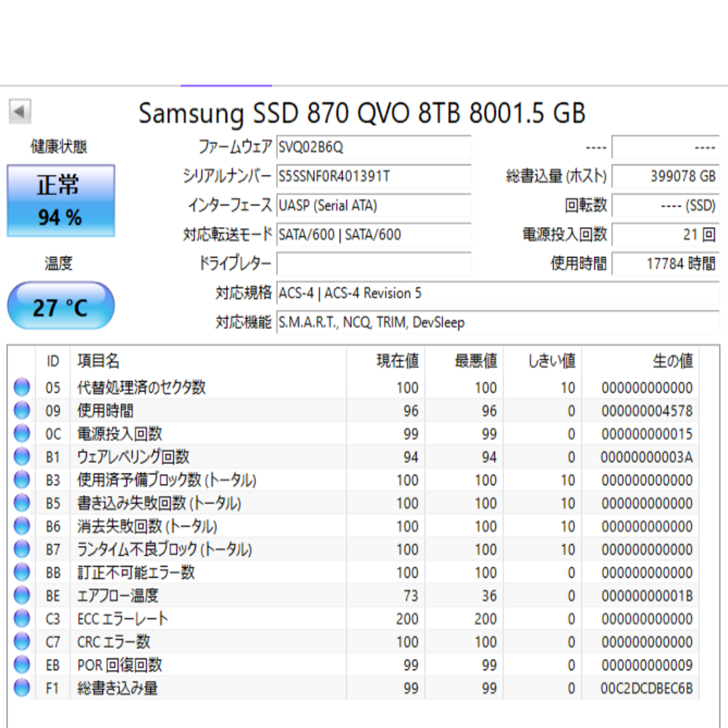Click the status orb beside ウェアレベリング回数

point(22,456)
